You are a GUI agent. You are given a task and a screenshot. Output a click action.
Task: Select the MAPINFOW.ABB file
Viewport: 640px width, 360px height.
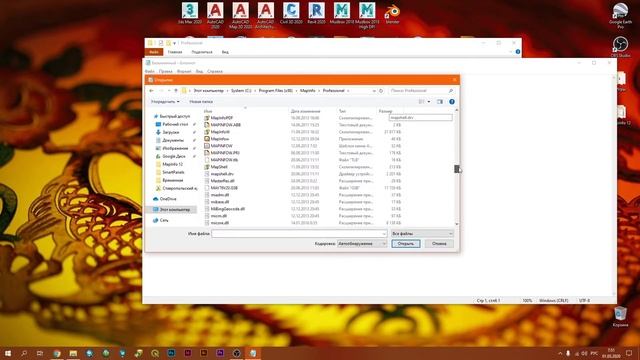tap(225, 125)
